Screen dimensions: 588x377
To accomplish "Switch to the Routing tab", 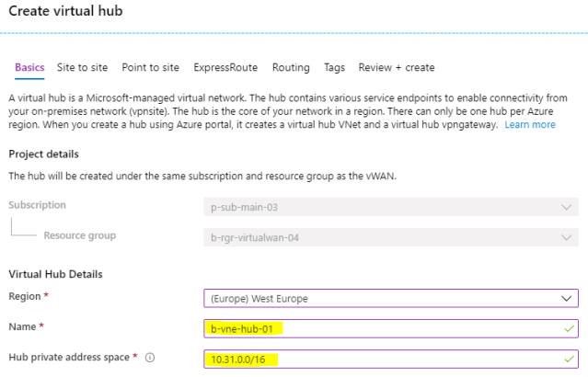I will pos(291,67).
